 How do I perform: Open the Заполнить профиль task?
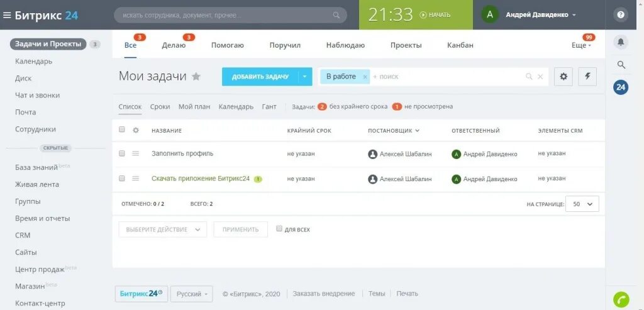(x=182, y=153)
